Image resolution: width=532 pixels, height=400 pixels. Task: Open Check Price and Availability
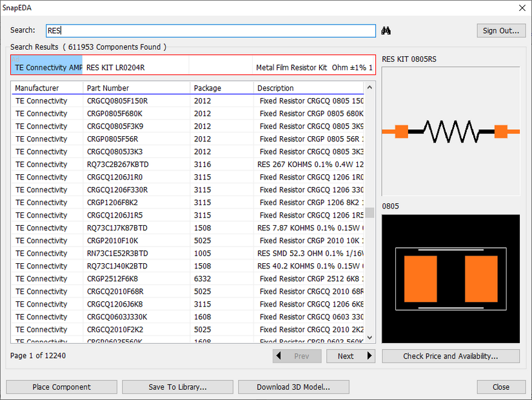click(x=451, y=356)
